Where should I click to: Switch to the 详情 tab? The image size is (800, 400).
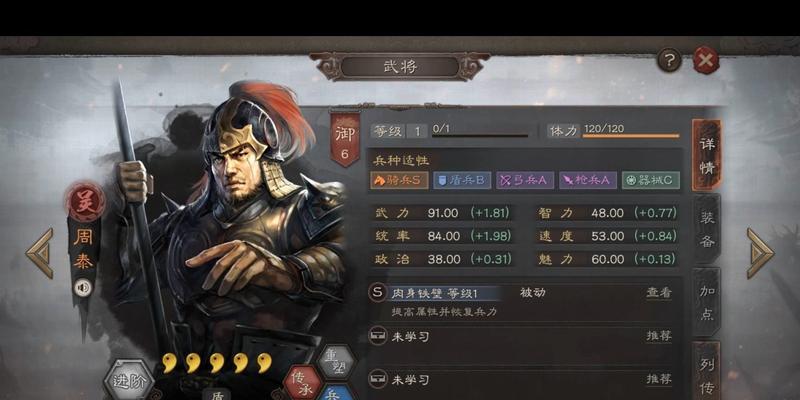tap(707, 155)
